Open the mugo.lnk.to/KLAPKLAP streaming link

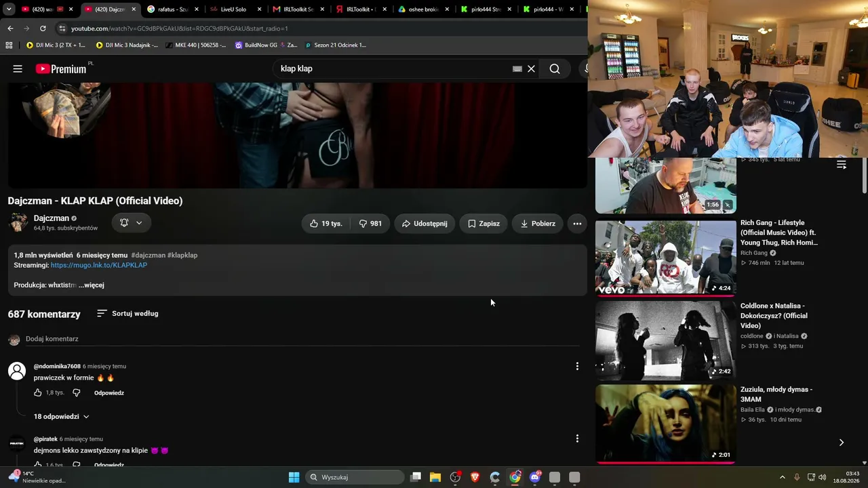pyautogui.click(x=99, y=265)
